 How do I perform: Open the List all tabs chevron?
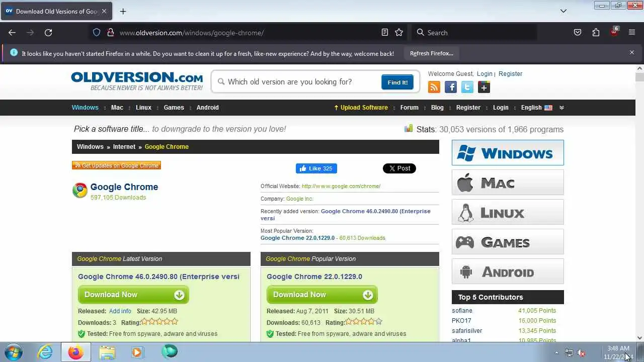point(563,11)
